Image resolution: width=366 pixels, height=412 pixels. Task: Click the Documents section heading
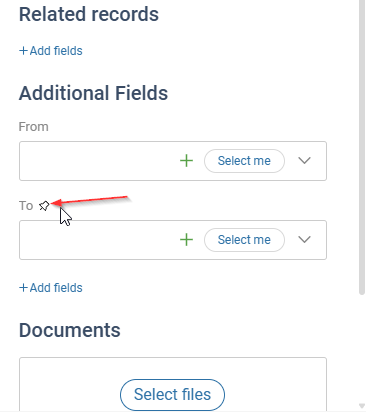[70, 330]
